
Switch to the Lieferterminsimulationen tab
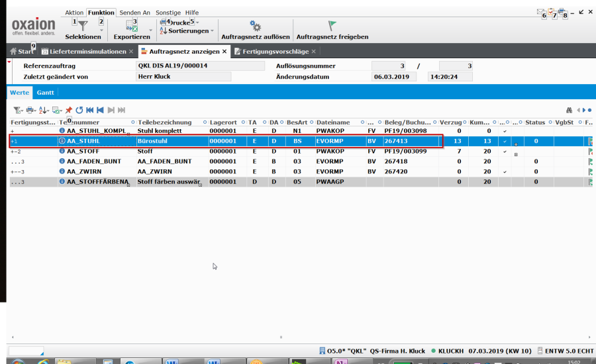click(x=88, y=52)
